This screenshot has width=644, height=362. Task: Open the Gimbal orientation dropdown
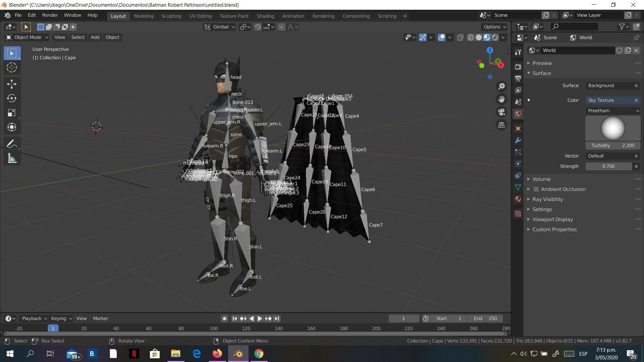220,27
